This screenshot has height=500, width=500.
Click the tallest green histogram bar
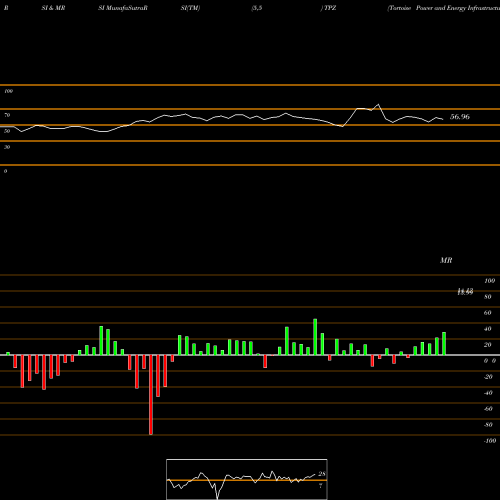(x=315, y=337)
